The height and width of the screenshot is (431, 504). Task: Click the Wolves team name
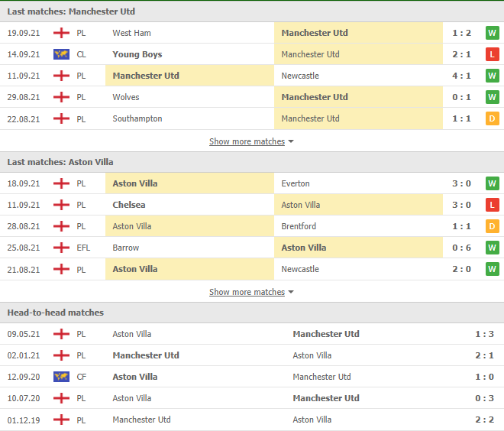[x=126, y=97]
